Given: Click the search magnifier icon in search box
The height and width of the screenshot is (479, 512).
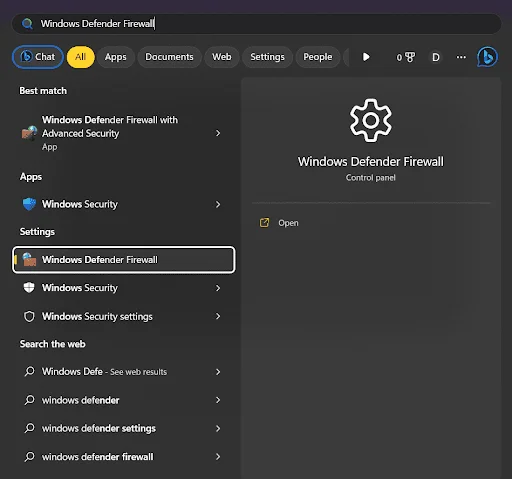Looking at the screenshot, I should [x=27, y=24].
